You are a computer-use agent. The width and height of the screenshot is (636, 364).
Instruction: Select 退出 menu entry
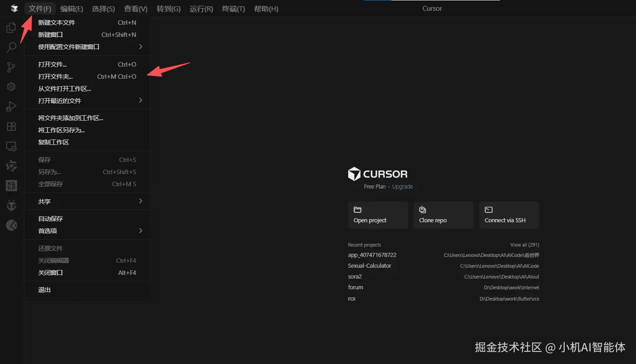tap(87, 290)
